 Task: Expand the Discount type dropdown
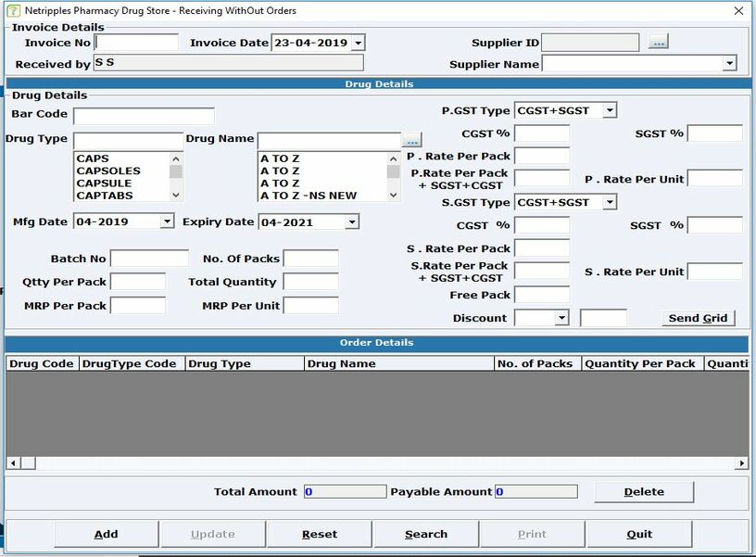click(x=561, y=318)
